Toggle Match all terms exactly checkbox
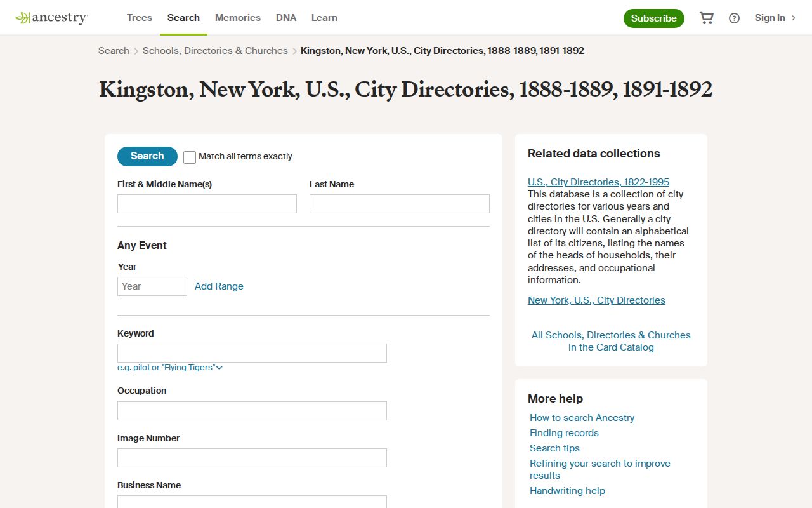 [190, 157]
